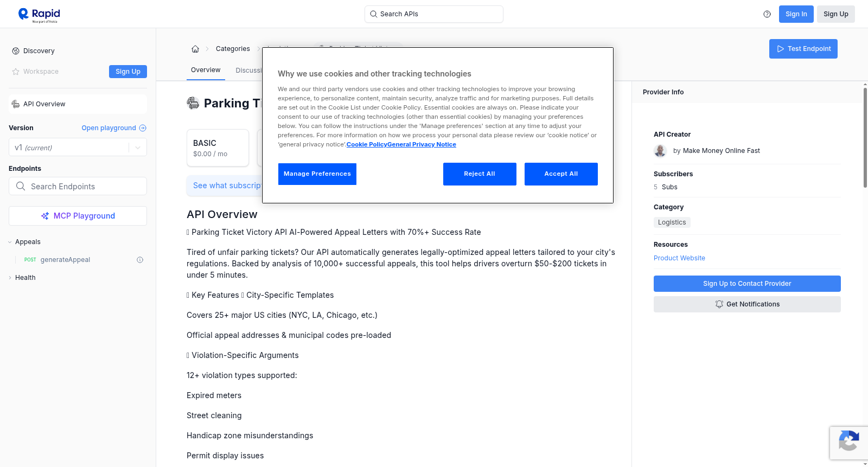Click the right panel scrollbar
The width and height of the screenshot is (868, 467).
865,137
